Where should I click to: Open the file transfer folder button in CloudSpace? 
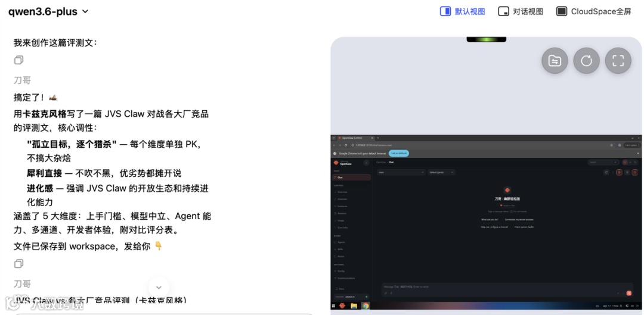[555, 61]
